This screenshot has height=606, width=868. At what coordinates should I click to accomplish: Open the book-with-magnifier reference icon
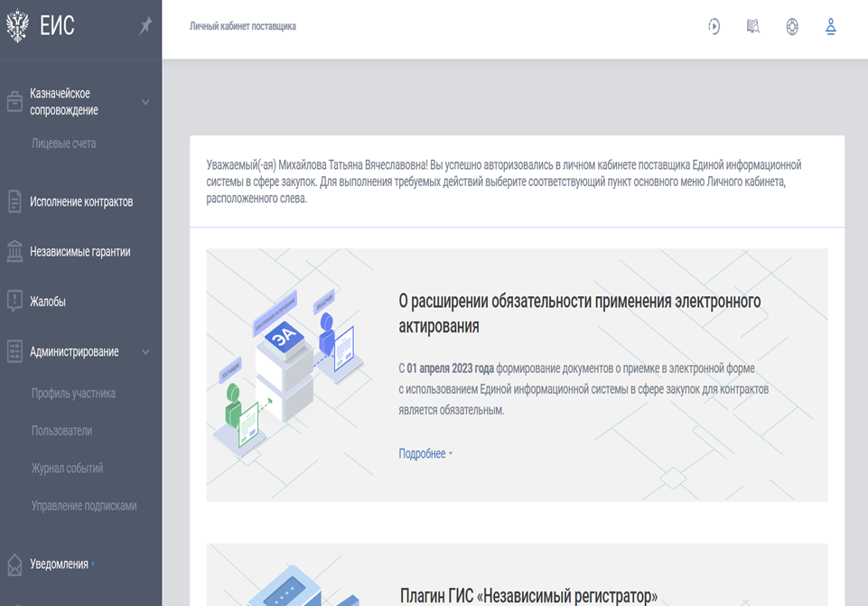(x=753, y=27)
